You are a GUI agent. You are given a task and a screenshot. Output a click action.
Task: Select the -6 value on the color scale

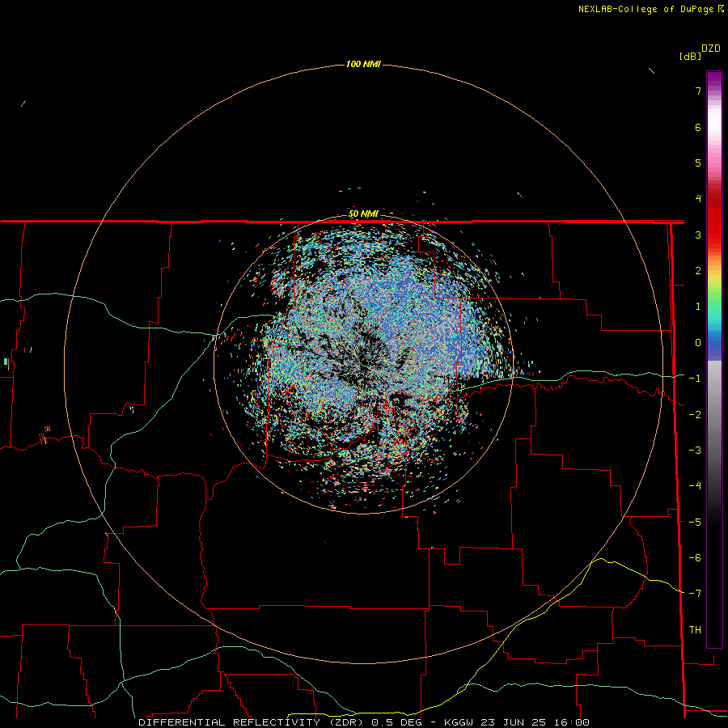tap(695, 558)
